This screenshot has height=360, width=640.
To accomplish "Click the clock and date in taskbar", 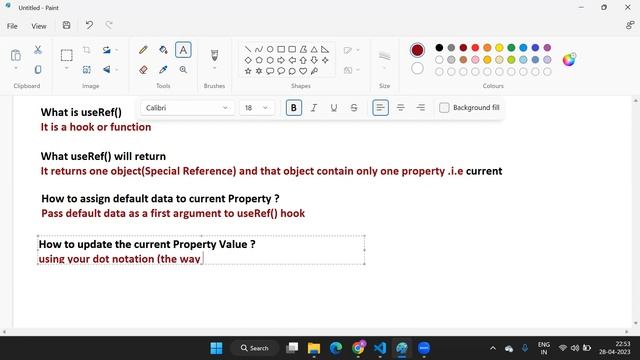I will click(x=614, y=348).
